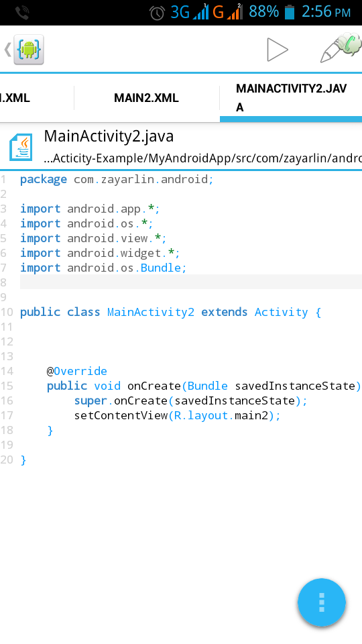Click the import android.os.Bundle line

point(103,268)
